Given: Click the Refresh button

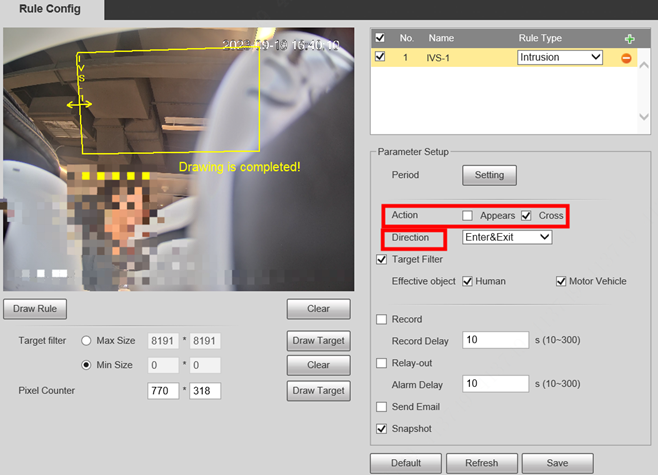Looking at the screenshot, I should 480,463.
